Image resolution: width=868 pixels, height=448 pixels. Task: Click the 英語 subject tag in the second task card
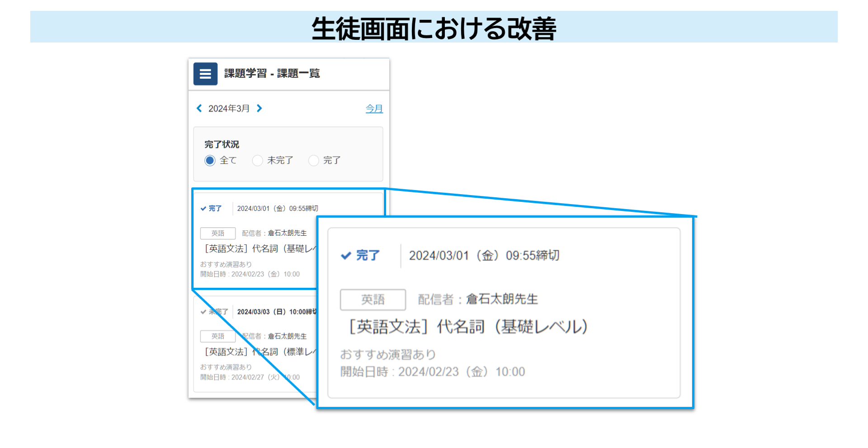click(218, 336)
